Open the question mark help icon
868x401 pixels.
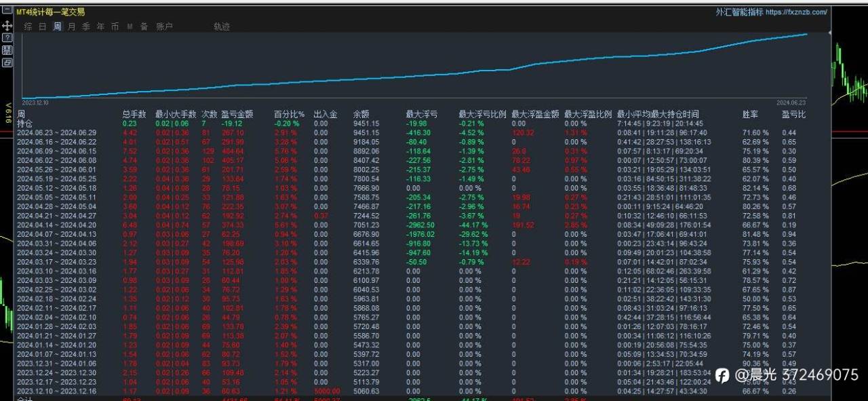(7, 37)
